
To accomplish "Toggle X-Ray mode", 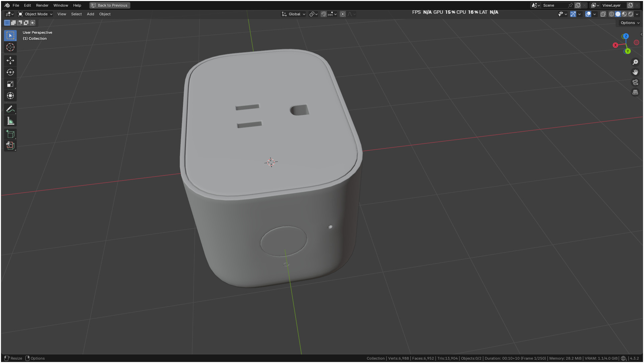I will (x=603, y=14).
